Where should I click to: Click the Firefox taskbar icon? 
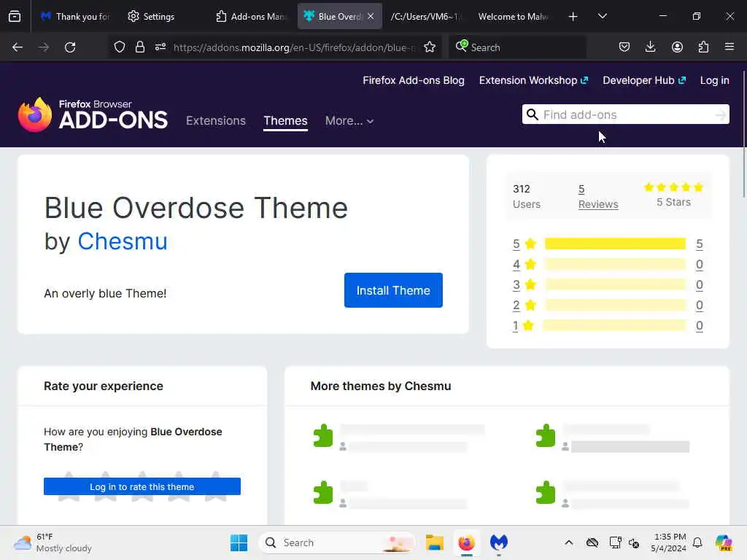[466, 542]
